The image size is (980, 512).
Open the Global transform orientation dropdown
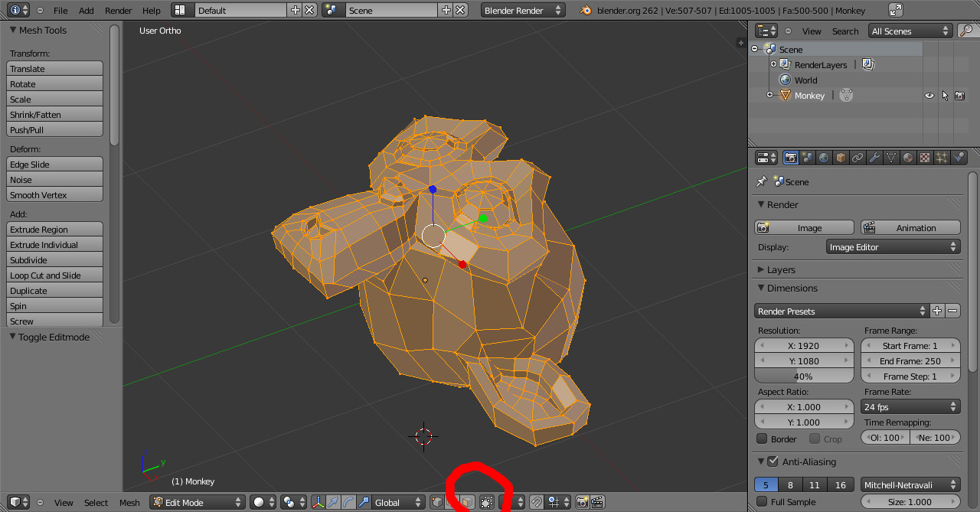click(398, 502)
